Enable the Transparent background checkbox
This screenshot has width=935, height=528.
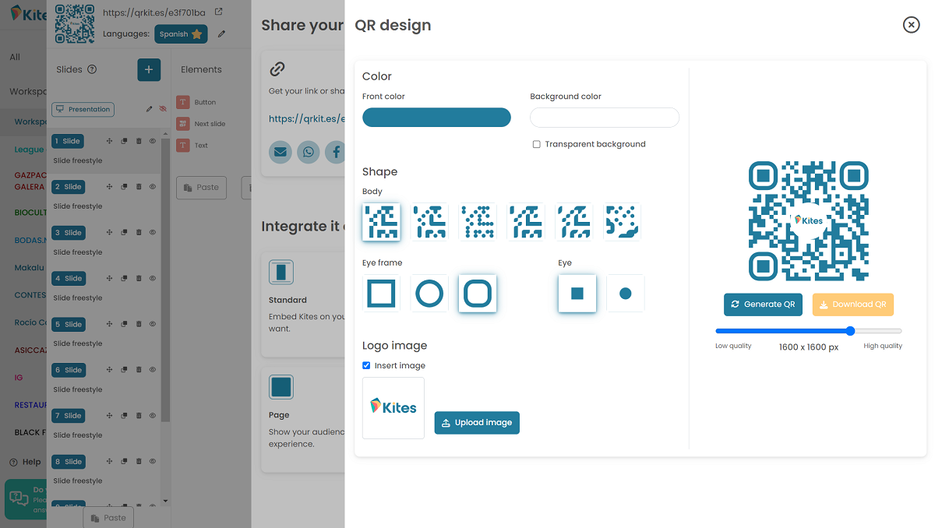coord(537,144)
